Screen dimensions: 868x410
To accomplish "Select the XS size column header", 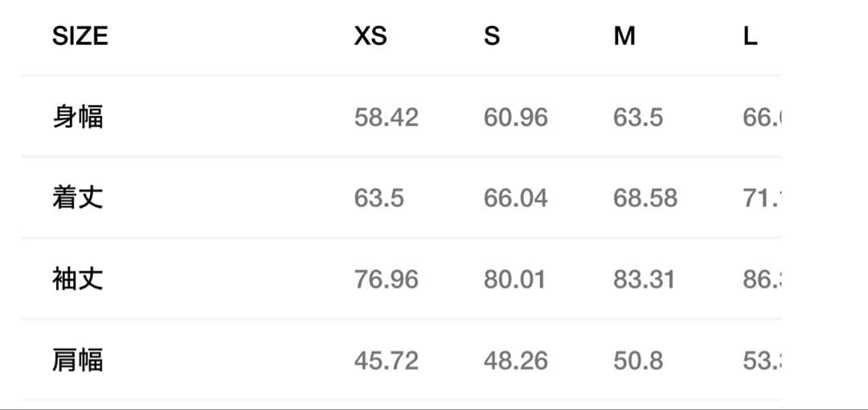I will [371, 36].
